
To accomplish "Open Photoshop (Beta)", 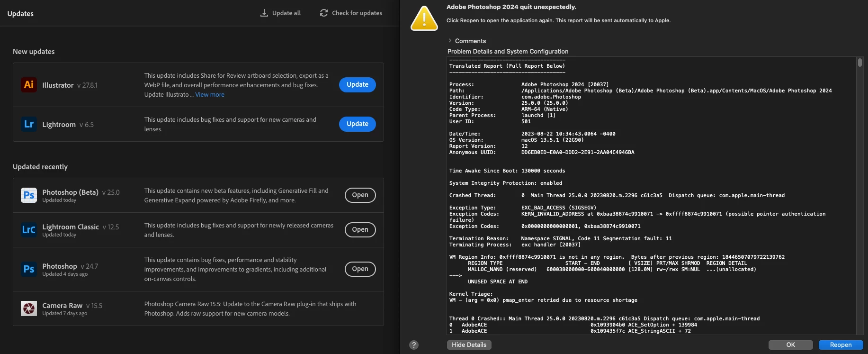I will tap(360, 195).
